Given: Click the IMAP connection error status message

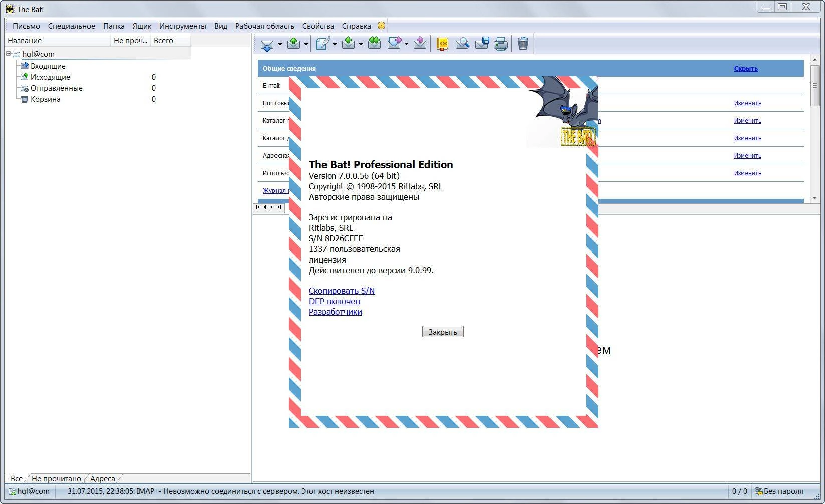Looking at the screenshot, I should pyautogui.click(x=221, y=491).
